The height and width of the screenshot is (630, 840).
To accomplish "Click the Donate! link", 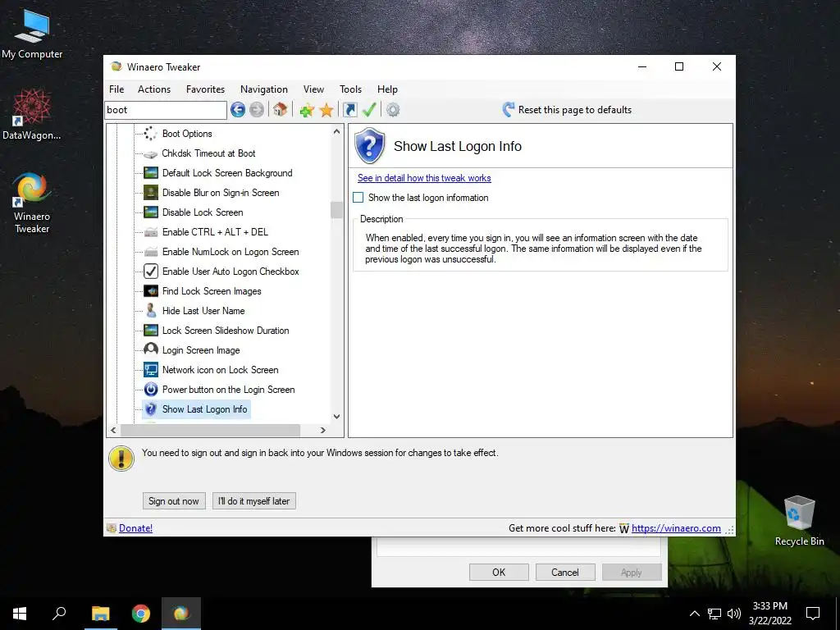I will [x=135, y=528].
